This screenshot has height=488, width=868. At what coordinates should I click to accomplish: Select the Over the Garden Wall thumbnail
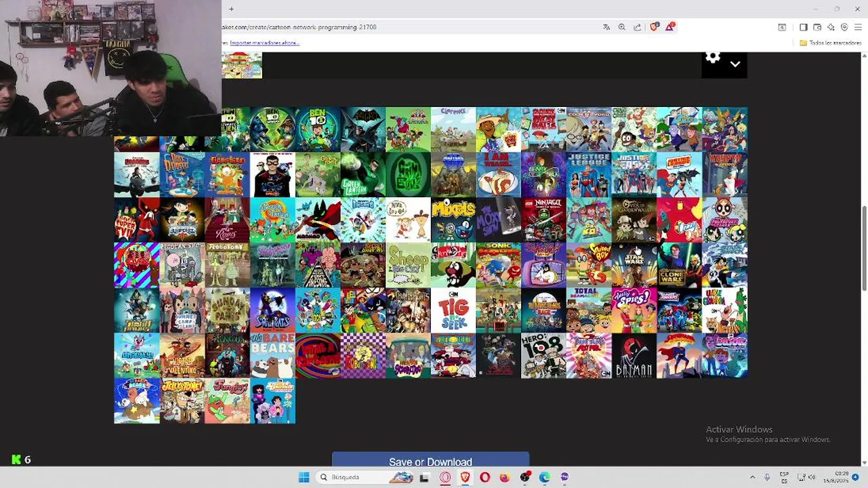click(634, 220)
